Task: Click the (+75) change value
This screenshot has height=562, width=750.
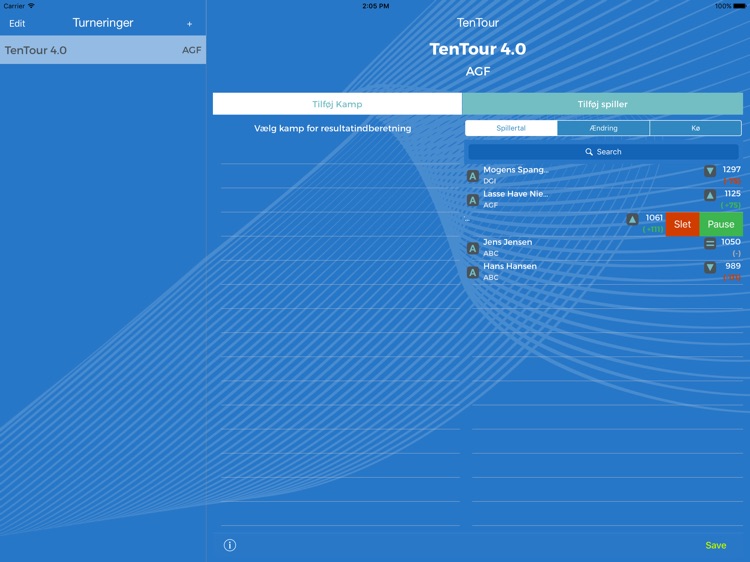Action: [731, 205]
